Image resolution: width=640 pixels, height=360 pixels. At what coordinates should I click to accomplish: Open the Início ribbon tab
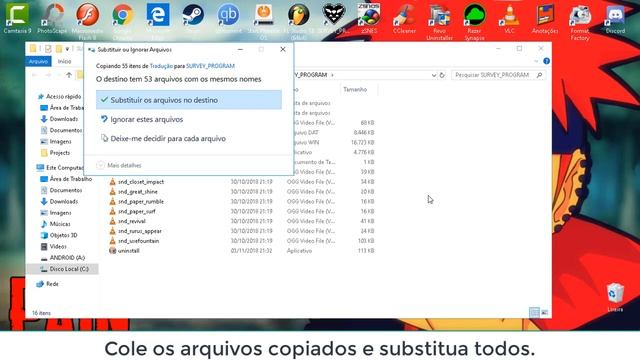64,61
